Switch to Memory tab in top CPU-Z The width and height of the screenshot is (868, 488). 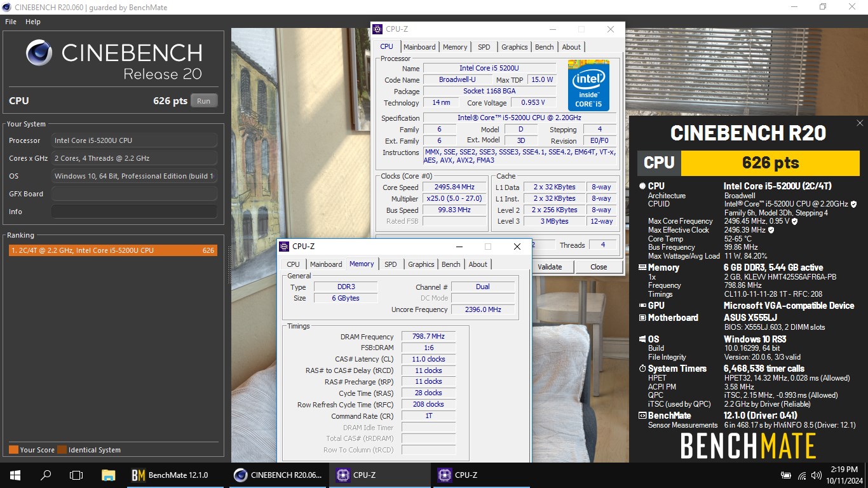[455, 47]
